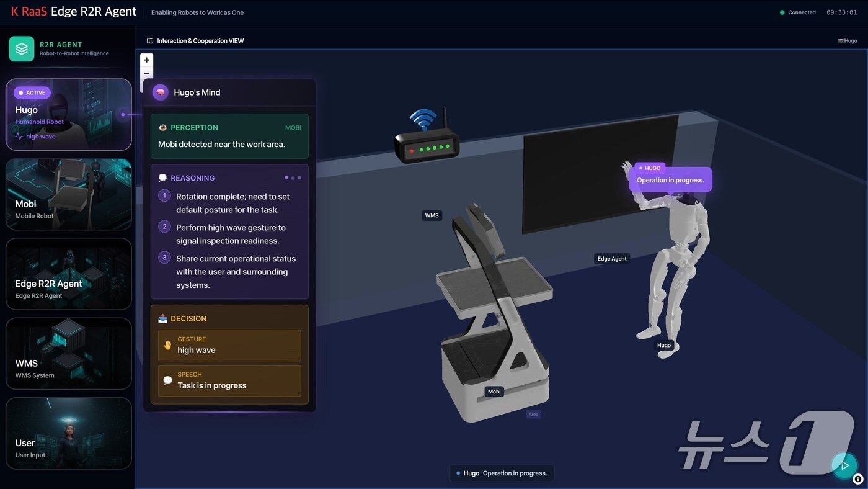Screen dimensions: 868x489
Task: Select the Hugo Humanoid Robot card
Action: pos(69,115)
